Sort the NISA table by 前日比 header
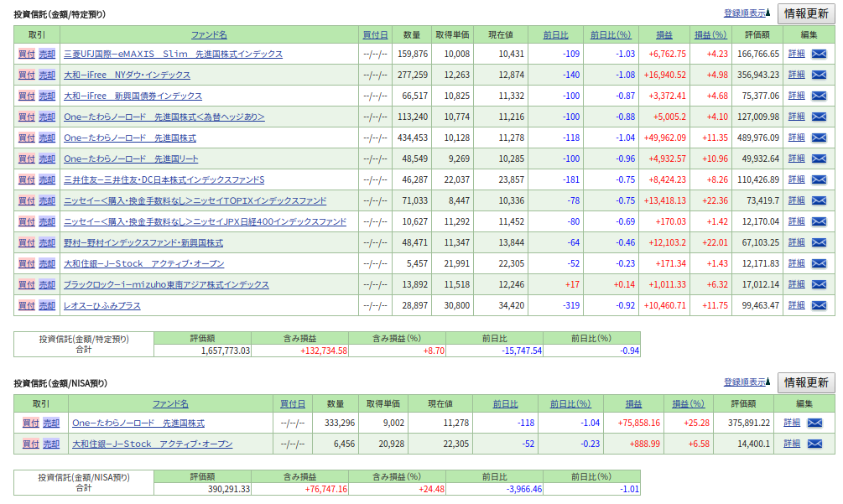Image resolution: width=843 pixels, height=504 pixels. point(505,403)
